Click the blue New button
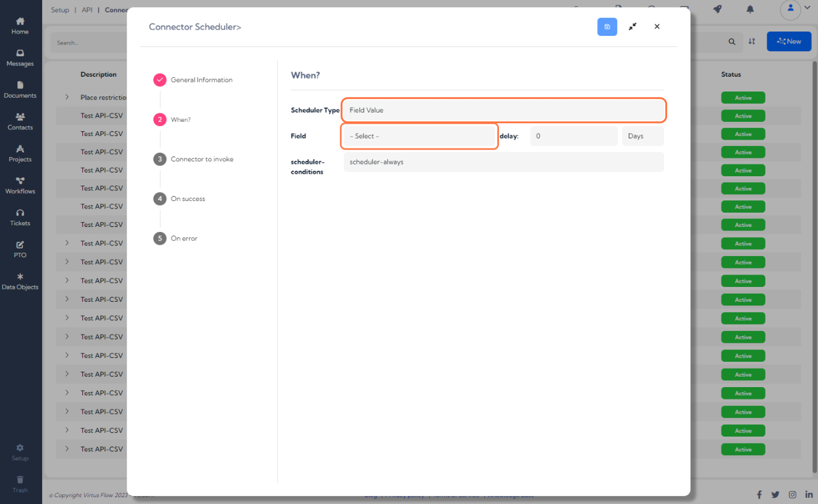The height and width of the screenshot is (504, 818). [x=788, y=41]
